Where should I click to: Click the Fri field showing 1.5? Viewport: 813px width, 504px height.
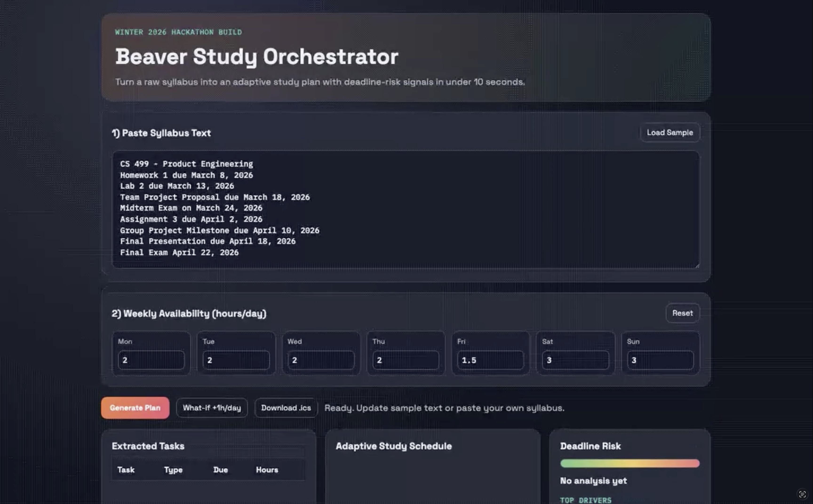point(490,360)
